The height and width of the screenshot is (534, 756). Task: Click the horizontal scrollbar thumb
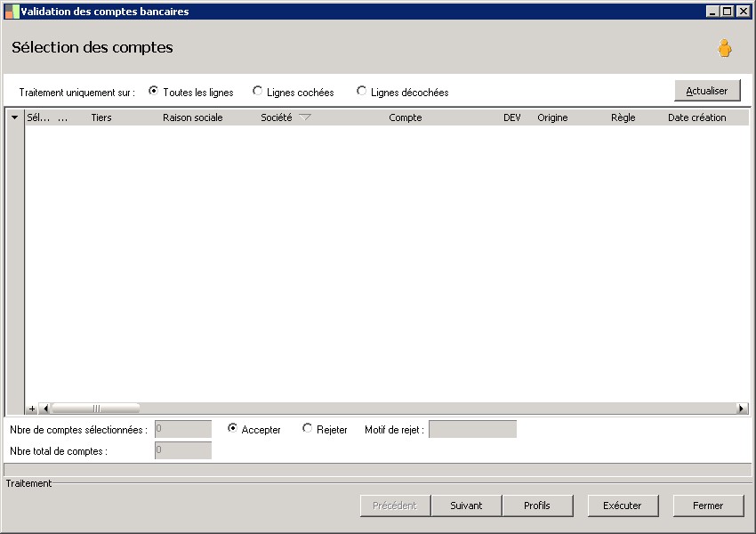click(x=95, y=409)
